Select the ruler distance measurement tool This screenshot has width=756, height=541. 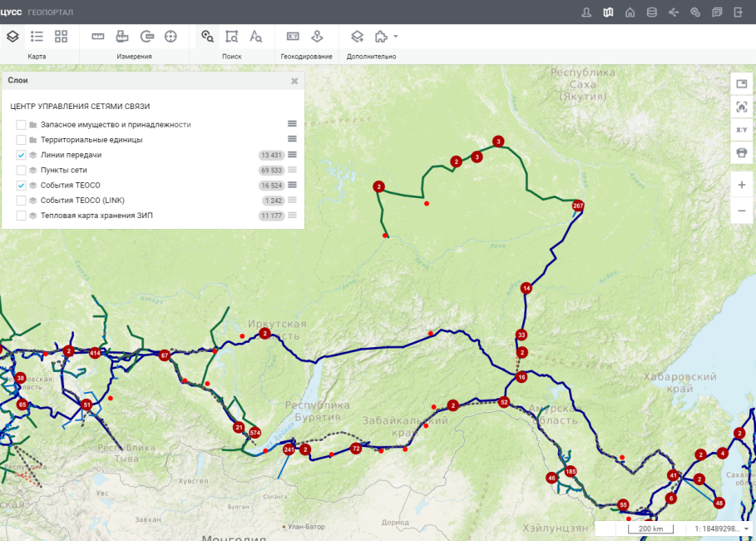(x=98, y=37)
